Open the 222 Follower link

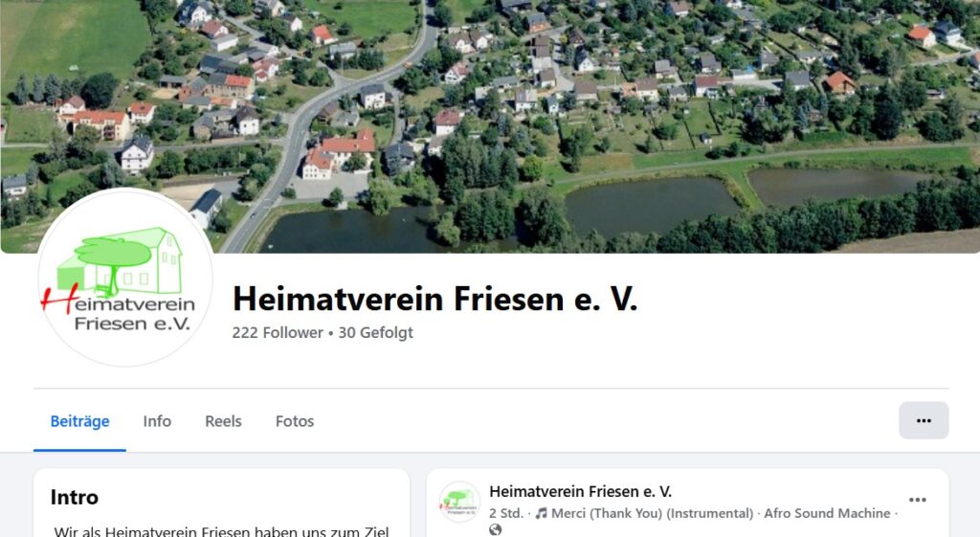click(x=278, y=332)
